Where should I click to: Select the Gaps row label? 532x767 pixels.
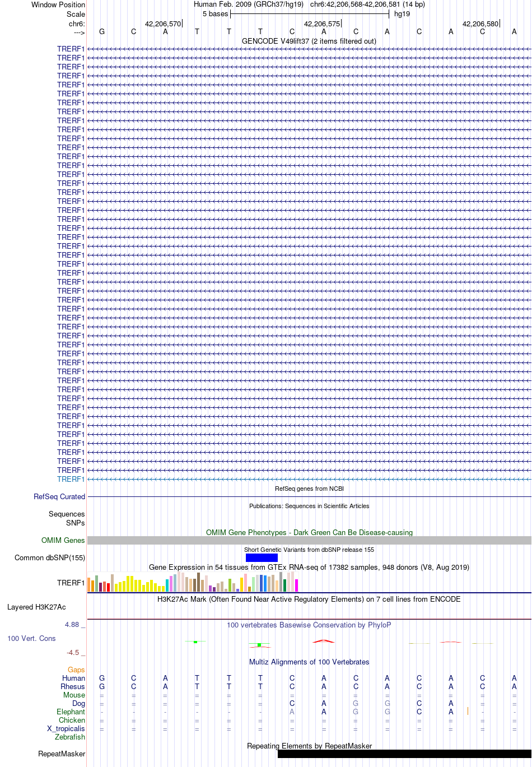(76, 670)
